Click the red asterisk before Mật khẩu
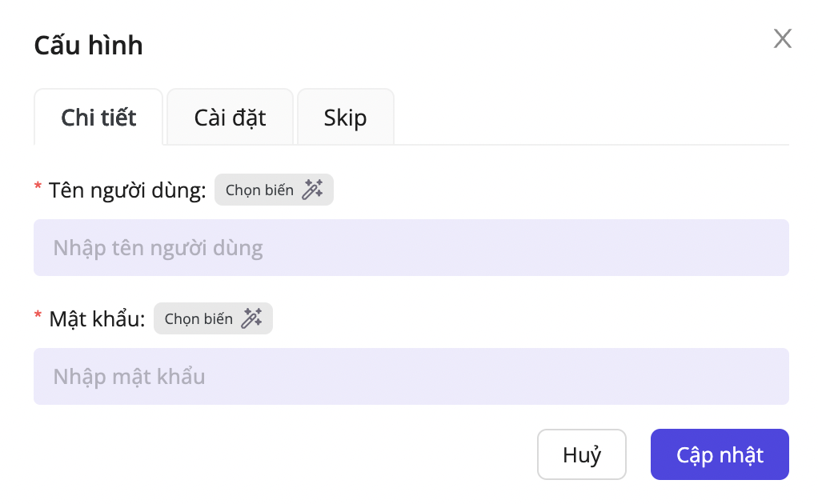Image resolution: width=818 pixels, height=504 pixels. click(38, 316)
